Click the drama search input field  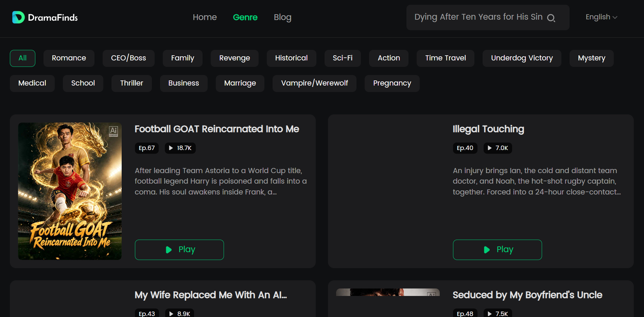pos(478,17)
